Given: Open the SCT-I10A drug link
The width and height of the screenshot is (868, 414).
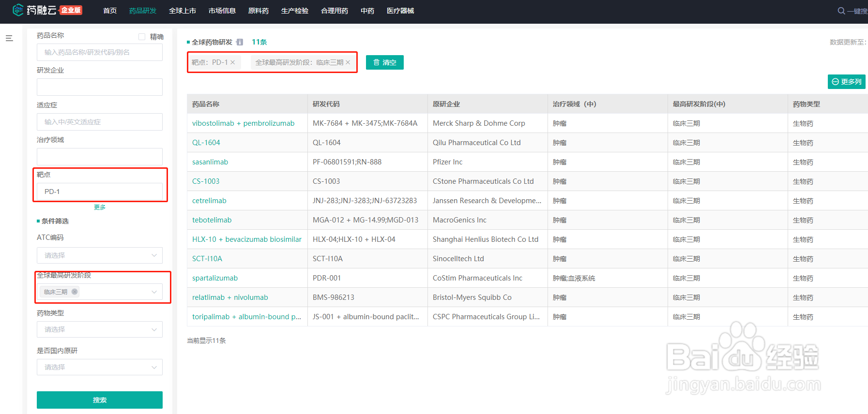Looking at the screenshot, I should 207,259.
